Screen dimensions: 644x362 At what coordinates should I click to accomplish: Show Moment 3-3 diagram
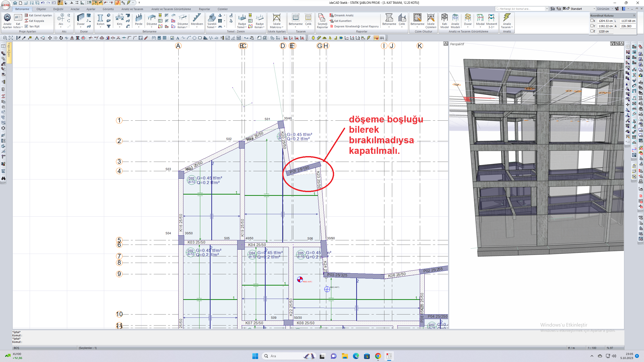tap(491, 21)
